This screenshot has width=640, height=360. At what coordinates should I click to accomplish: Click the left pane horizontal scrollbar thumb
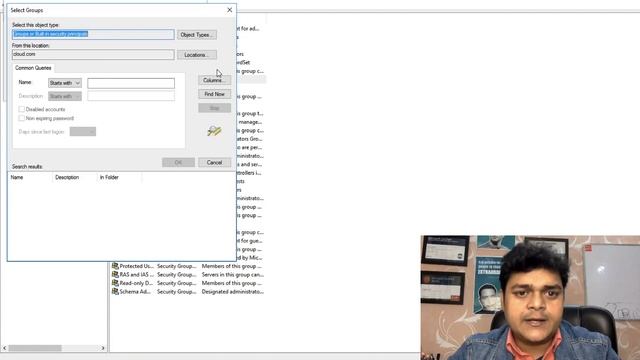(x=35, y=348)
